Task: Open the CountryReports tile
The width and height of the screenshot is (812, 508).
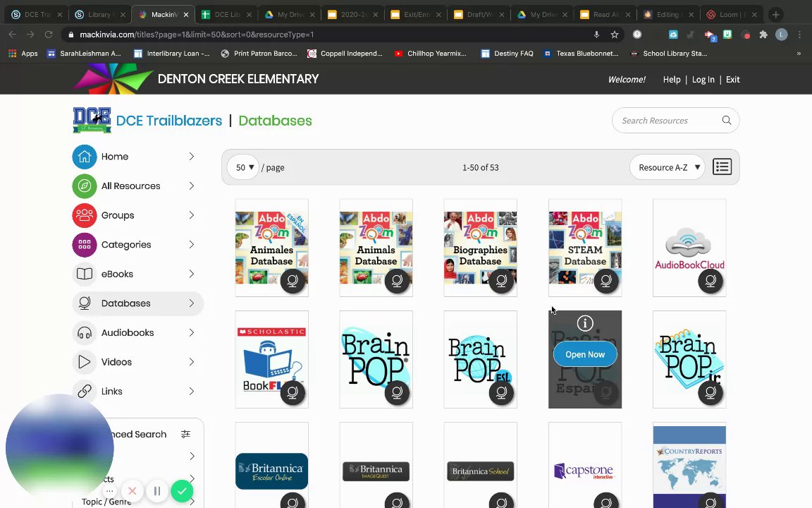Action: tap(689, 466)
